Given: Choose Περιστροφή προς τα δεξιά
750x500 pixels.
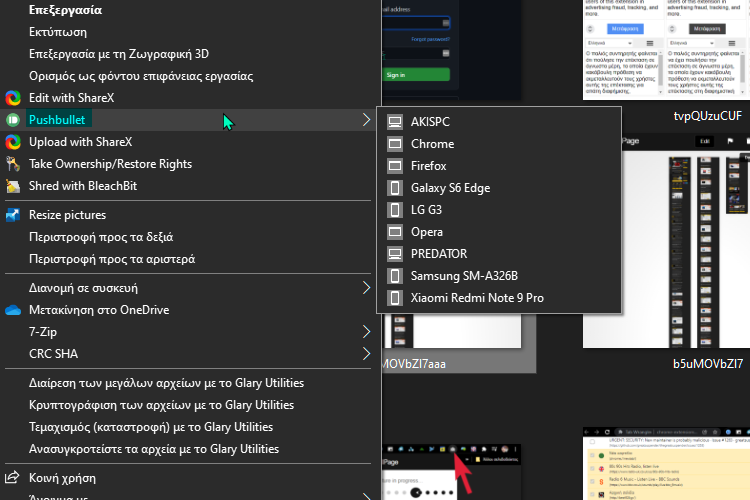Looking at the screenshot, I should (188, 237).
